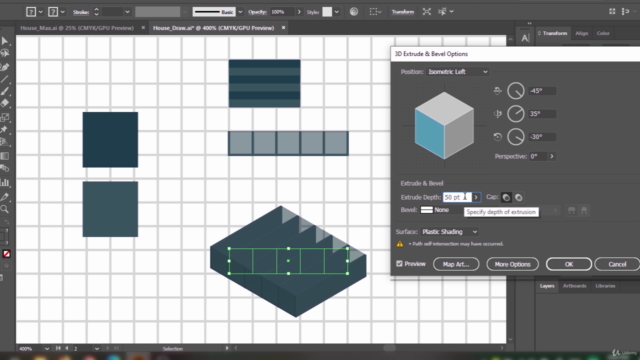Click the Extrude Depth input field
Image resolution: width=640 pixels, height=360 pixels.
pos(457,198)
